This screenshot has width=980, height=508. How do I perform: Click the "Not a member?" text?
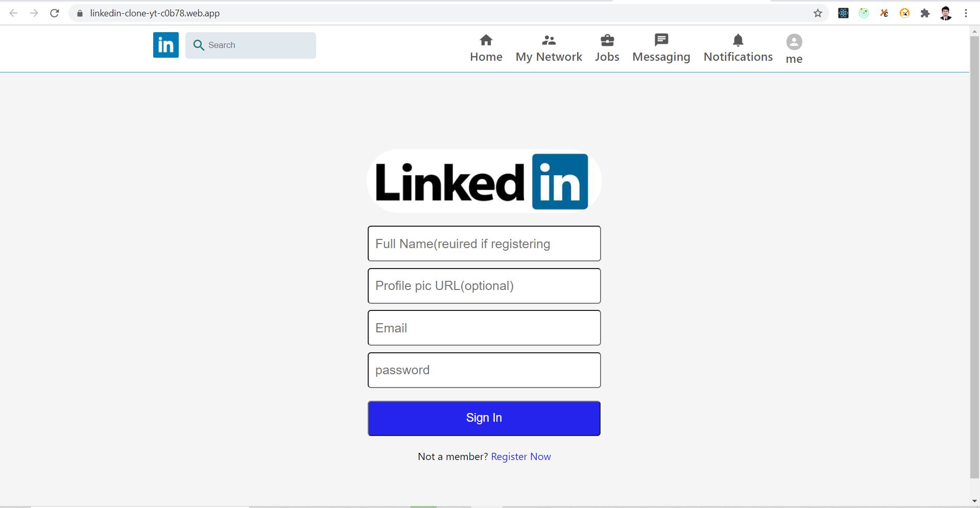453,456
